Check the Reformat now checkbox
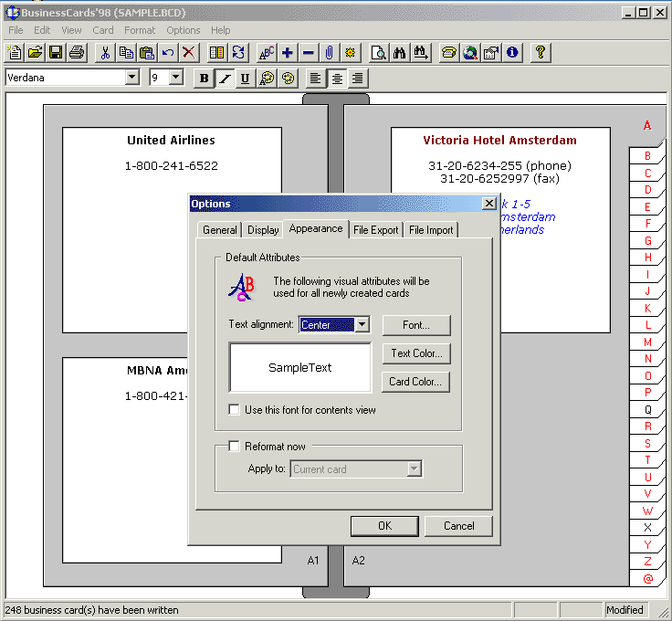Viewport: 672px width, 621px height. pos(234,447)
